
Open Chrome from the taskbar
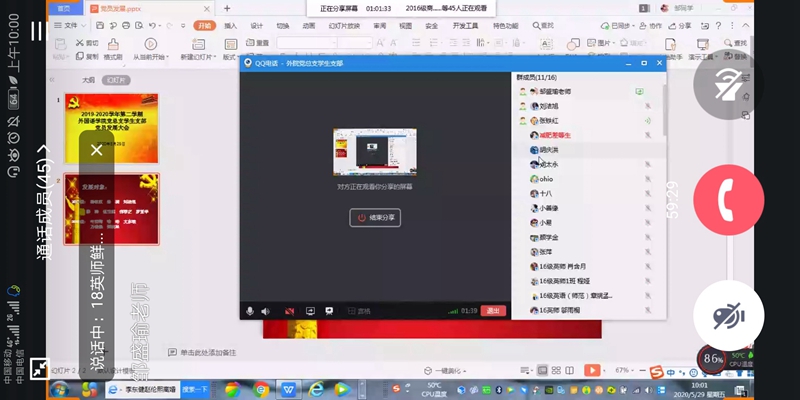261,389
